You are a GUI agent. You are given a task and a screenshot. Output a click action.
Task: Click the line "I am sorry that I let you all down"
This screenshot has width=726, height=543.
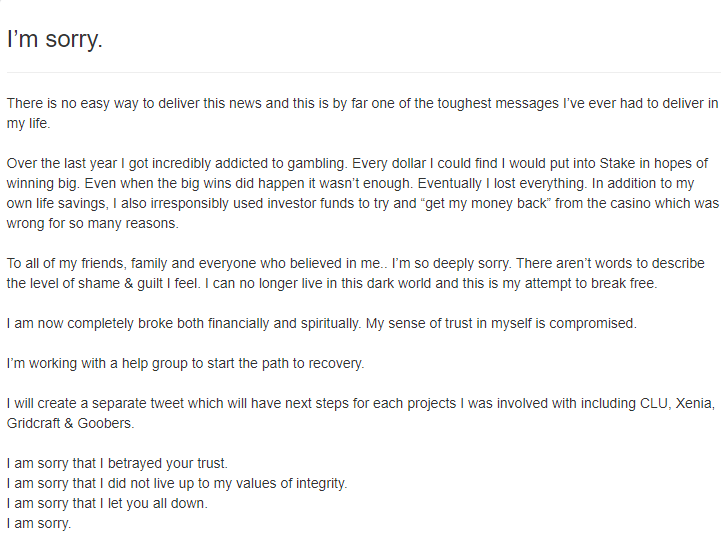[107, 503]
